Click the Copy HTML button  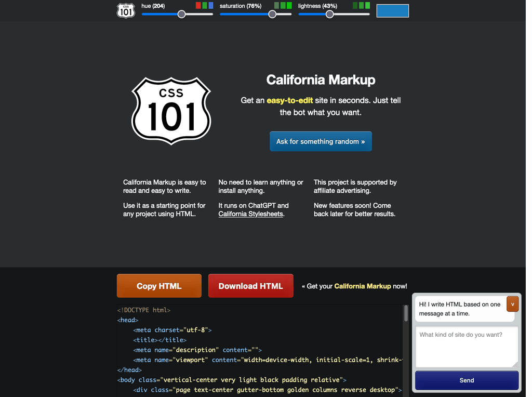(159, 286)
